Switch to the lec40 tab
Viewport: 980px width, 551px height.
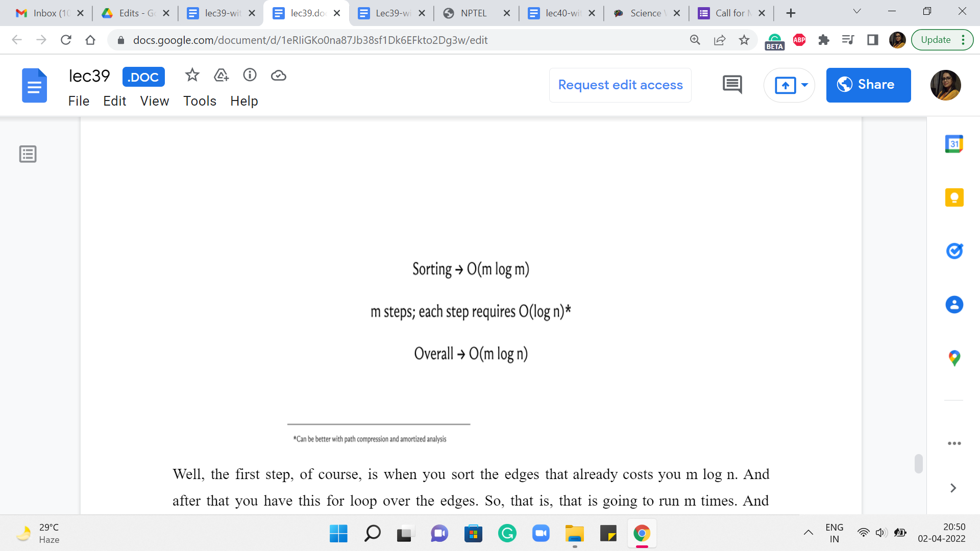[560, 13]
